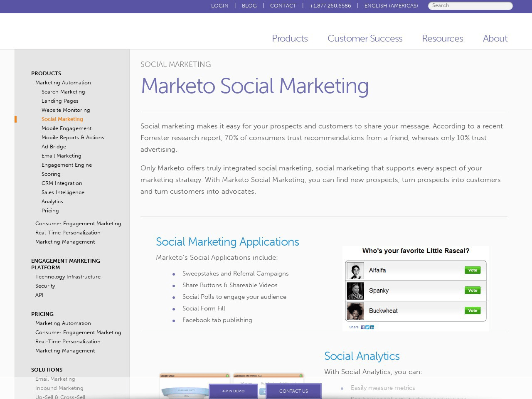Viewport: 532px width, 399px height.
Task: Share the poll on Facebook
Action: [x=362, y=327]
